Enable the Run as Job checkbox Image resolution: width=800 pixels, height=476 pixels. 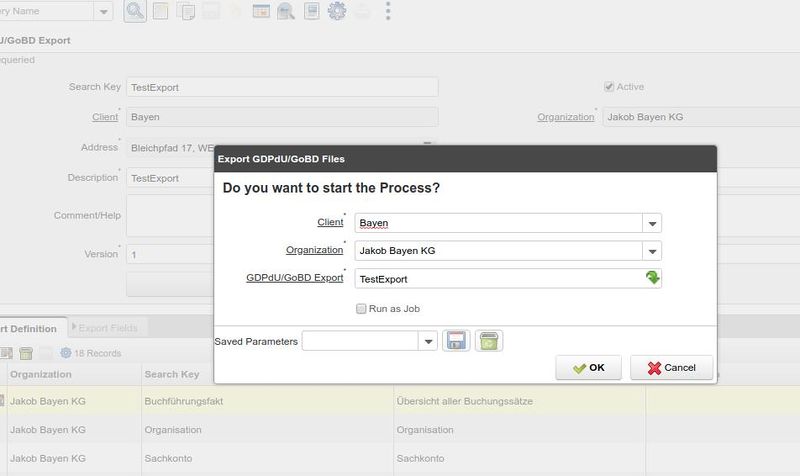point(362,309)
